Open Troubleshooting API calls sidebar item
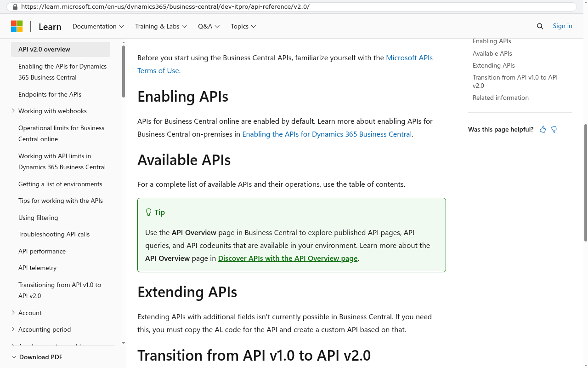 54,234
